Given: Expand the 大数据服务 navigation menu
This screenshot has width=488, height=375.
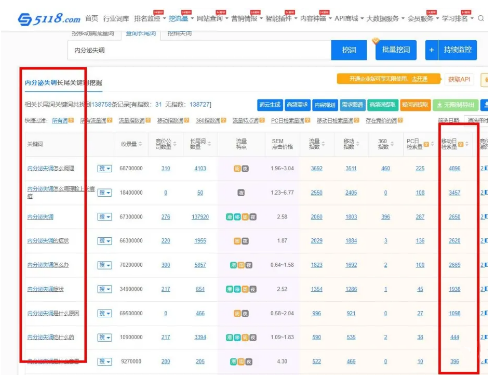Looking at the screenshot, I should pos(385,19).
